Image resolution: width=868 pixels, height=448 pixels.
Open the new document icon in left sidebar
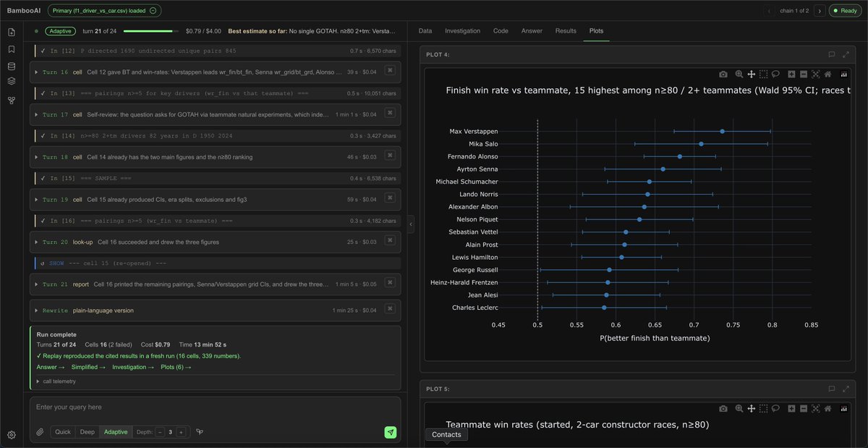click(12, 33)
